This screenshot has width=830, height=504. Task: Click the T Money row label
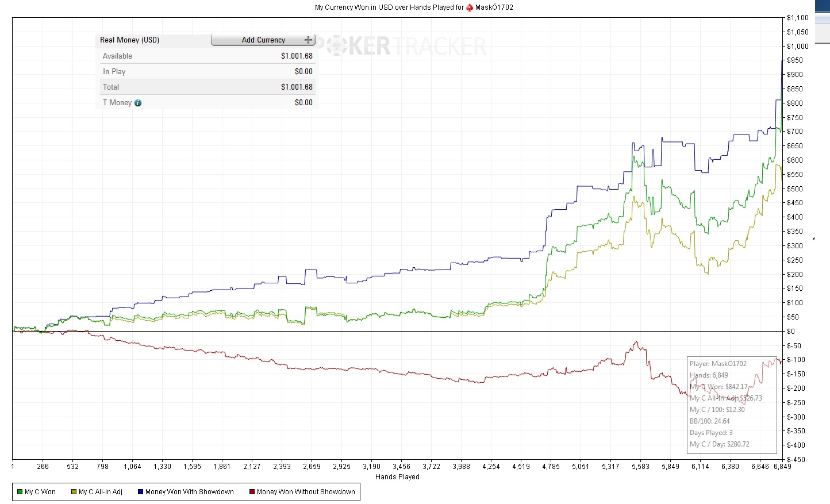[x=117, y=103]
